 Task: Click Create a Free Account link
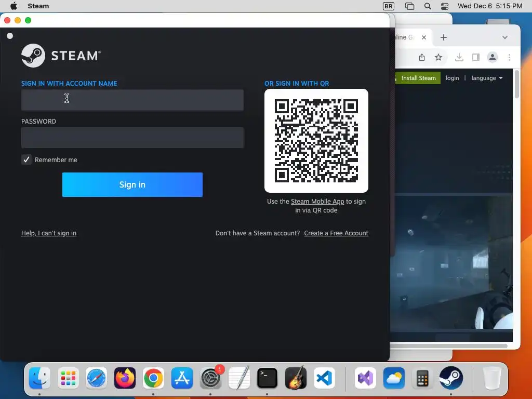click(x=336, y=233)
